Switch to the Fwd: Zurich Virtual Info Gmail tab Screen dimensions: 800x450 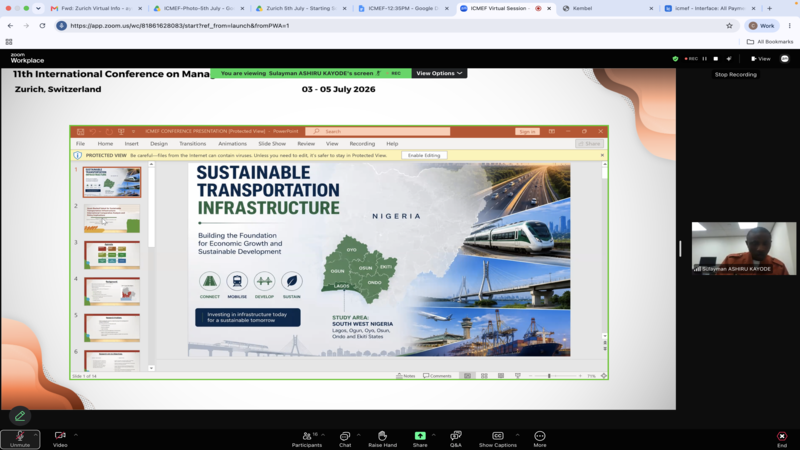pyautogui.click(x=96, y=8)
